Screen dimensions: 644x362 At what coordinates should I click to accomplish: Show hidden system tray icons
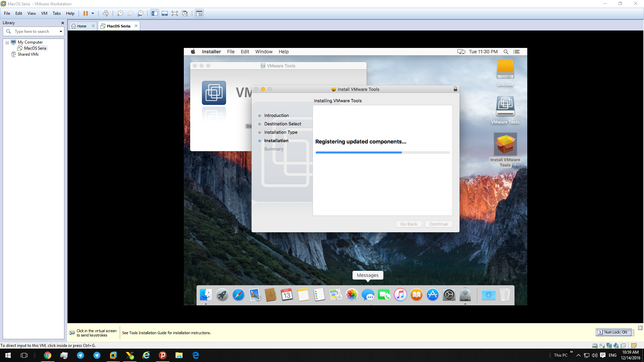(x=579, y=355)
